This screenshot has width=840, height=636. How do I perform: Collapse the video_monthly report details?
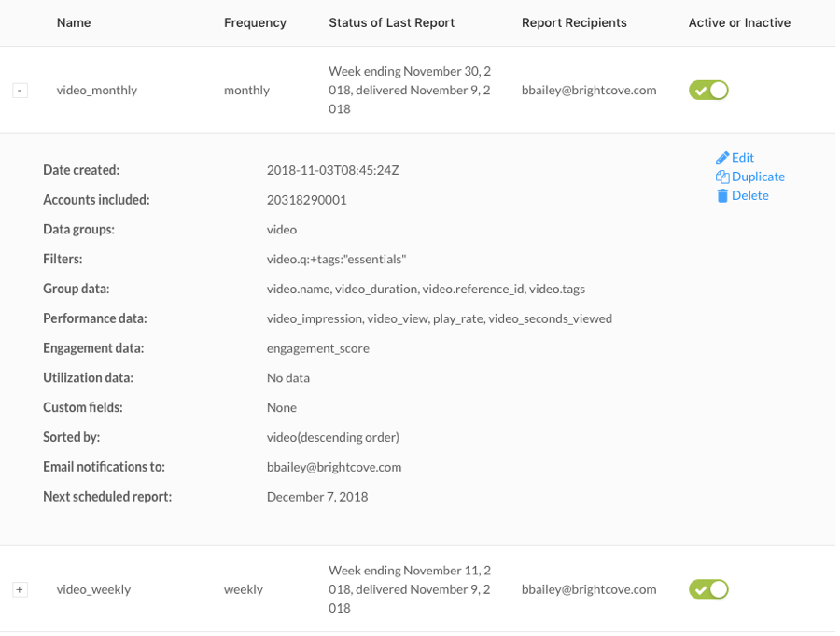[20, 91]
